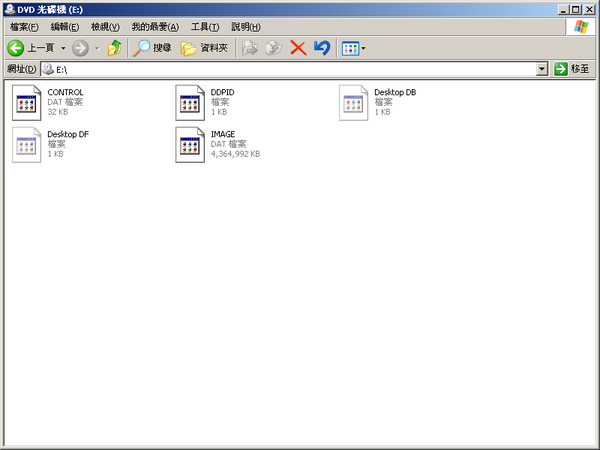This screenshot has height=450, width=600.
Task: Open the 檢視(V) View menu
Action: (x=105, y=27)
